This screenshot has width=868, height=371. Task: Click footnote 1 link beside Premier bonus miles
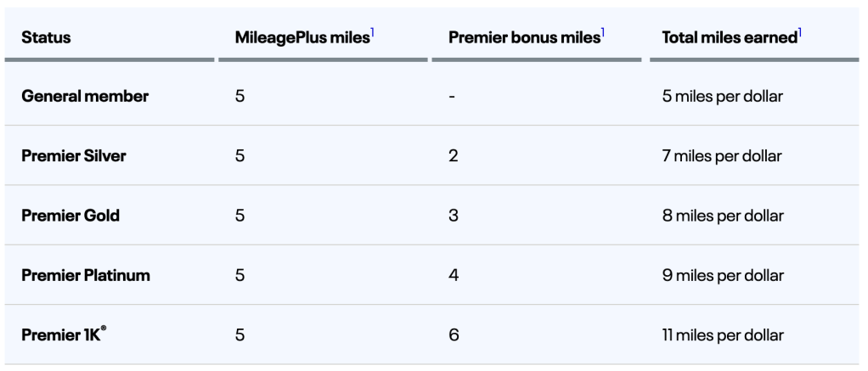click(x=602, y=32)
